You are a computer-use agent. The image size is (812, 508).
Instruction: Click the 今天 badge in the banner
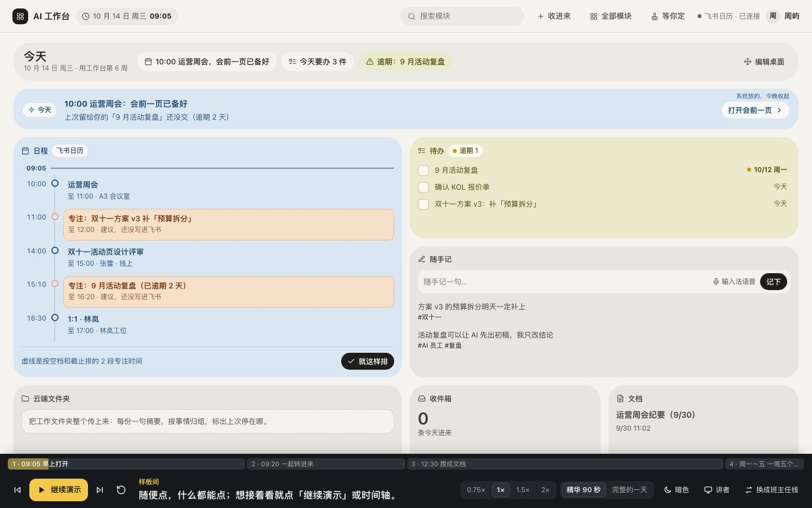[39, 110]
